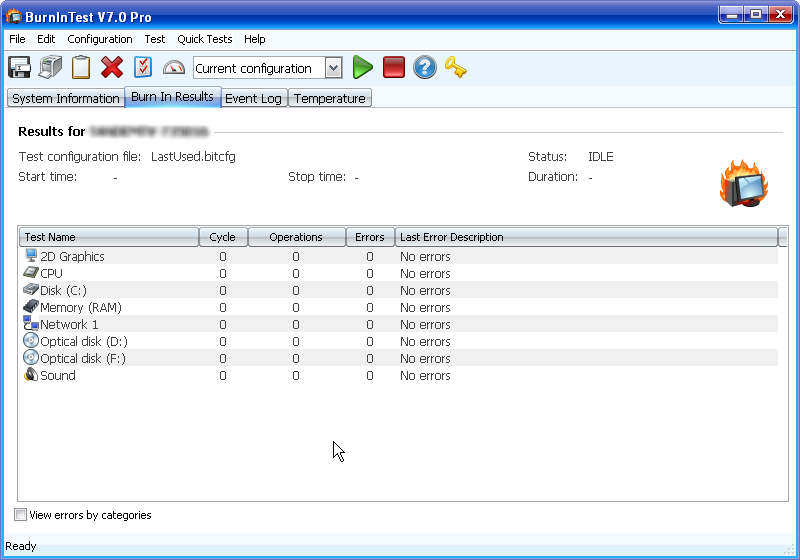Sort by the Operations column header
Image resolution: width=800 pixels, height=560 pixels.
click(296, 237)
